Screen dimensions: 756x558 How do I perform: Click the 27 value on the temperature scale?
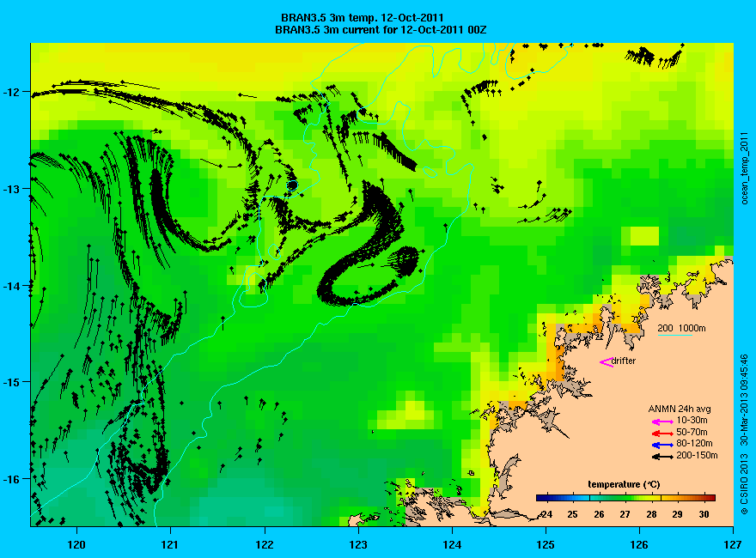pos(625,514)
